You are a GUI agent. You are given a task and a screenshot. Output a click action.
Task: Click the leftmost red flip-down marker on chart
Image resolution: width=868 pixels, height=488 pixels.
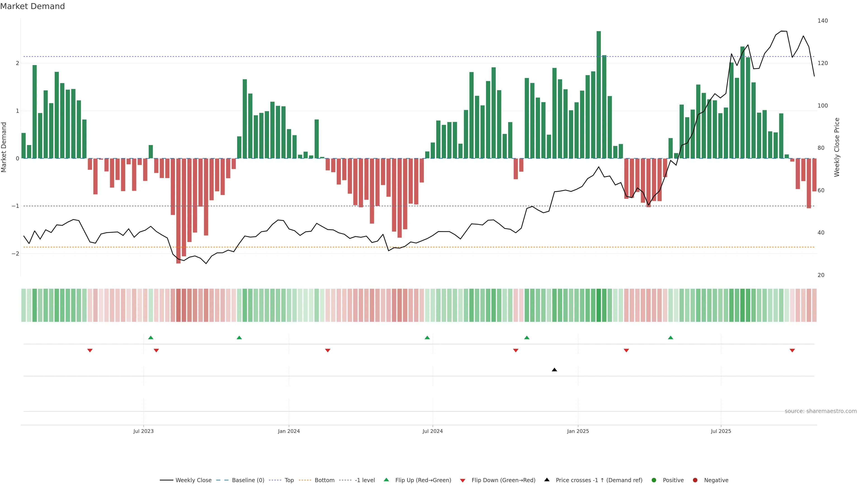tap(90, 351)
